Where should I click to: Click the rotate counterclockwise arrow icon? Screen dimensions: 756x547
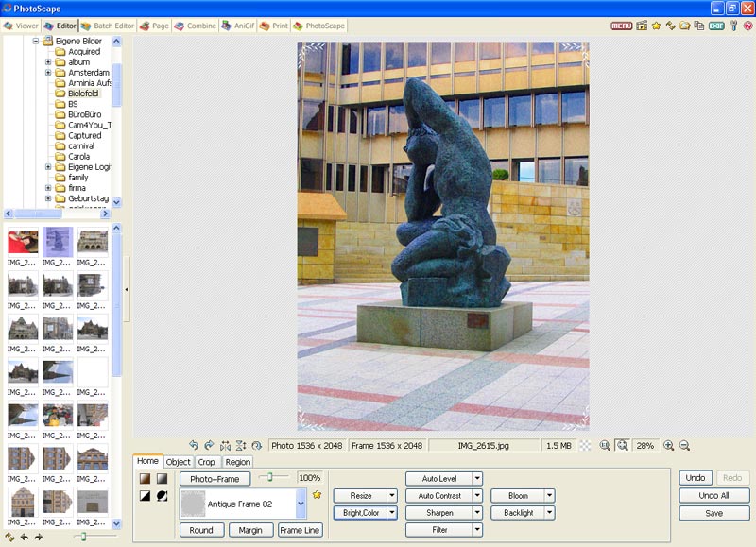pyautogui.click(x=194, y=445)
